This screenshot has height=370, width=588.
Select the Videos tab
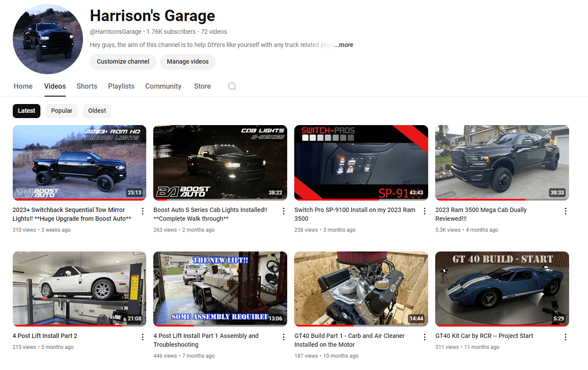(55, 86)
